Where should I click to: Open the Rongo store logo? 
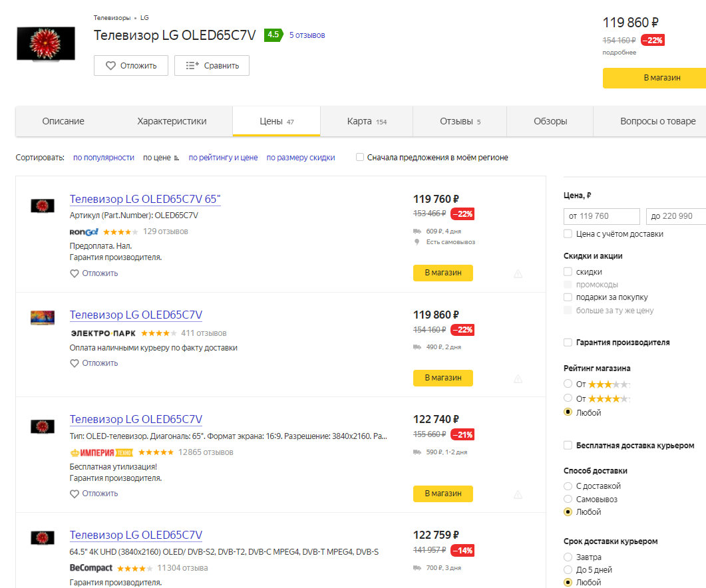tap(84, 231)
